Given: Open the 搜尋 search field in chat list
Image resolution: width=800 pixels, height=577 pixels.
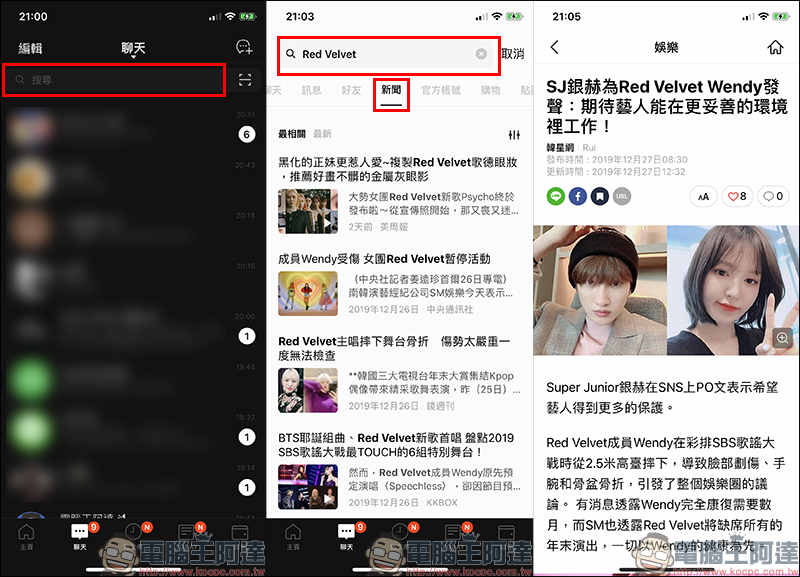Looking at the screenshot, I should (114, 80).
